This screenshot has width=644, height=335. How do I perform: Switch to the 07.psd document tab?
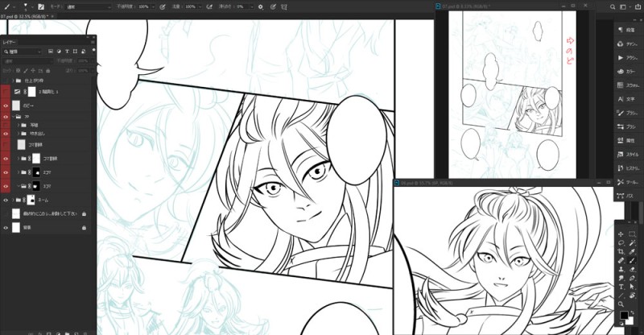click(25, 16)
